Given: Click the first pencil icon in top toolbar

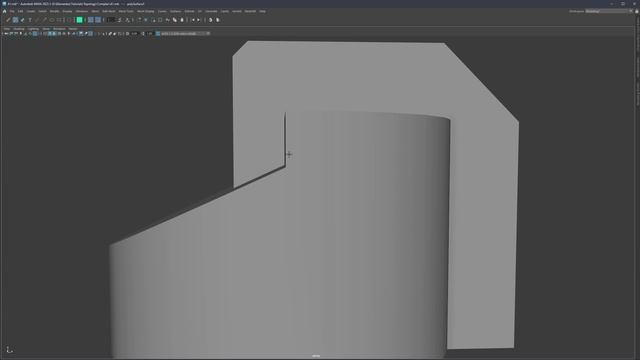Looking at the screenshot, I should click(8, 20).
